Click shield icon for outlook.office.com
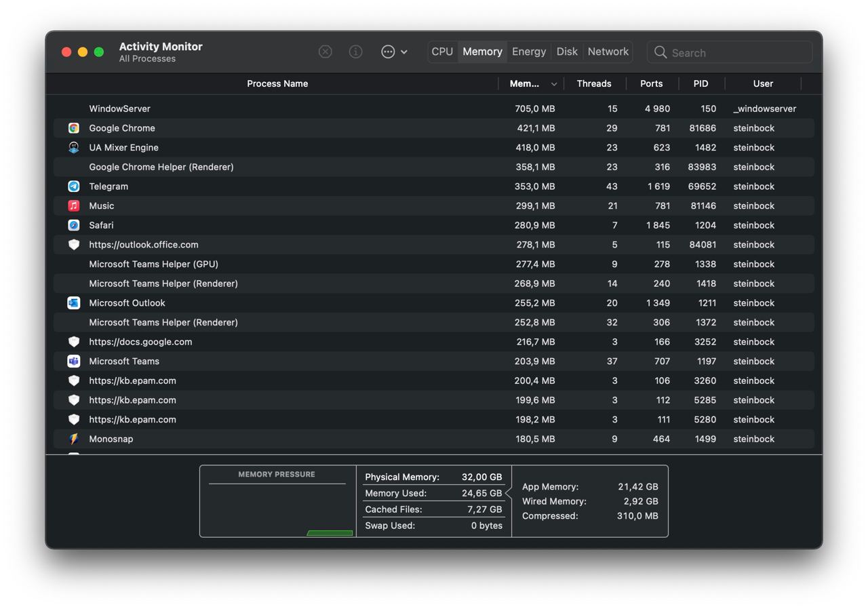This screenshot has width=868, height=609. pyautogui.click(x=74, y=245)
